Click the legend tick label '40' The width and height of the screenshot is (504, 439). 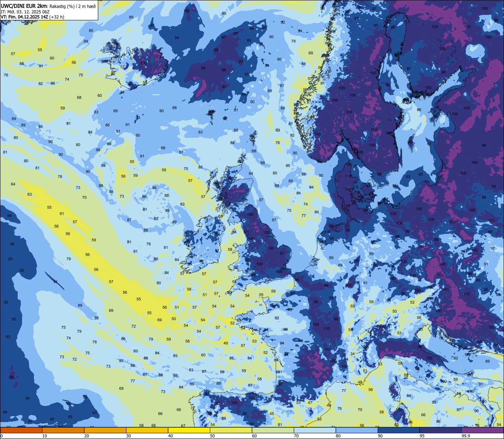pos(170,436)
